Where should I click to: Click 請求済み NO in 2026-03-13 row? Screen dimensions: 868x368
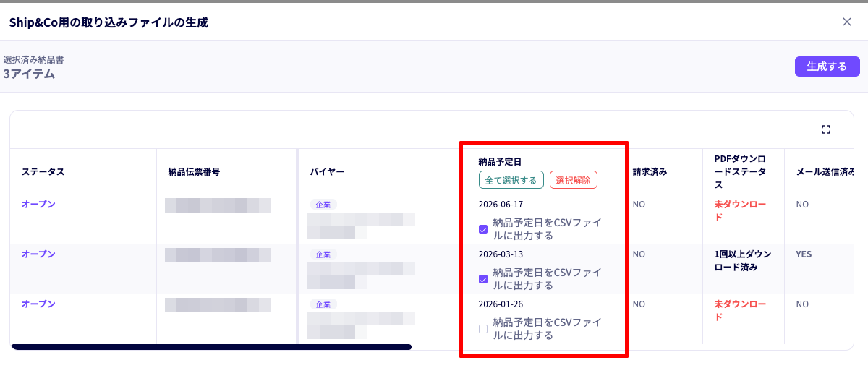click(x=639, y=254)
